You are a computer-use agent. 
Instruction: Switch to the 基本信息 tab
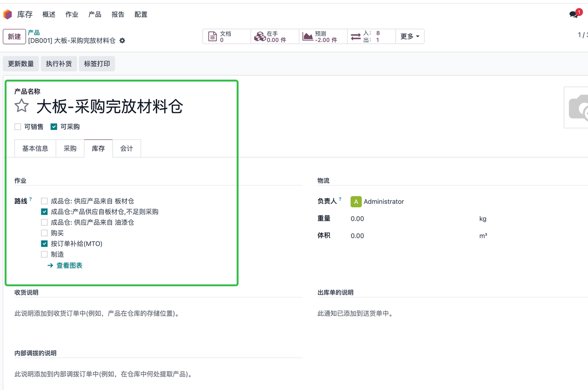(35, 149)
